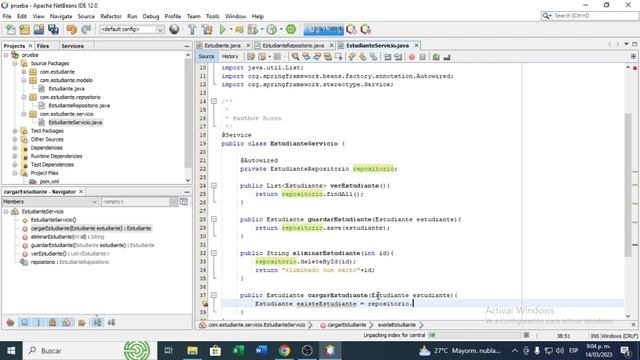Click the Profile Project clock icon
This screenshot has height=360, width=640.
click(271, 29)
